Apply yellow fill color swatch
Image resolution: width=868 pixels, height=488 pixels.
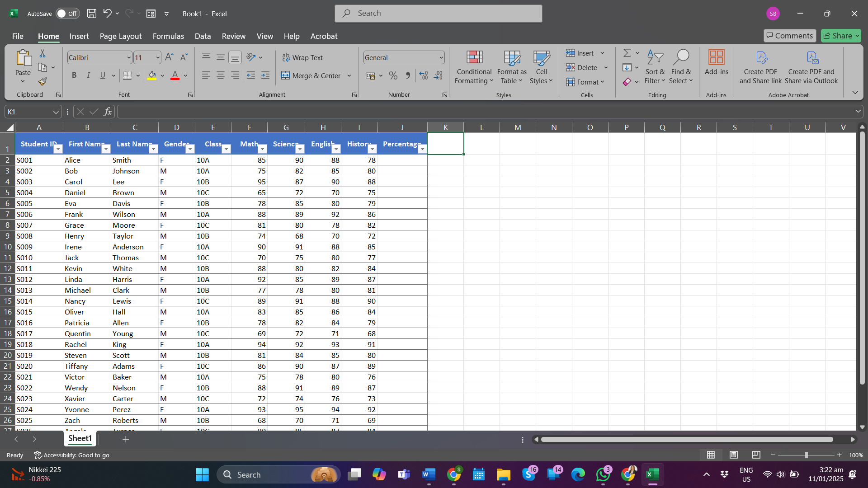click(152, 76)
